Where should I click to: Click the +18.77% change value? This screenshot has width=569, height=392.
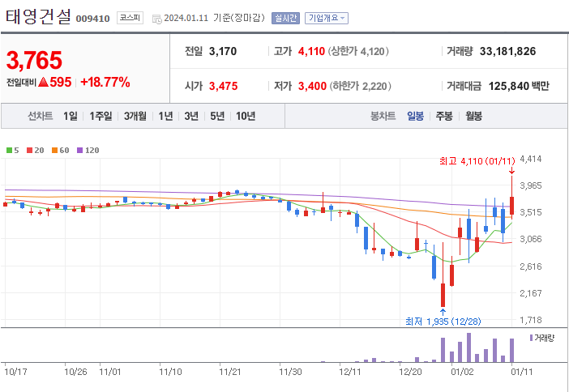[105, 83]
